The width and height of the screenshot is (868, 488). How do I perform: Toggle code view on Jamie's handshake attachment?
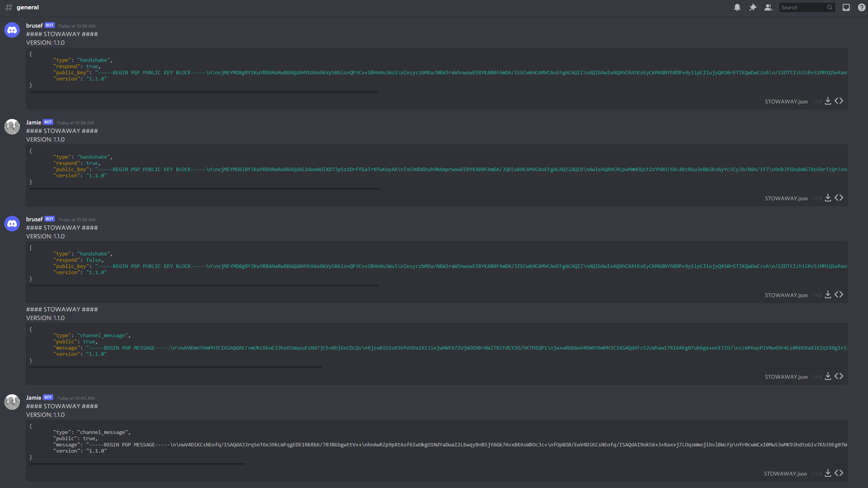pyautogui.click(x=839, y=198)
